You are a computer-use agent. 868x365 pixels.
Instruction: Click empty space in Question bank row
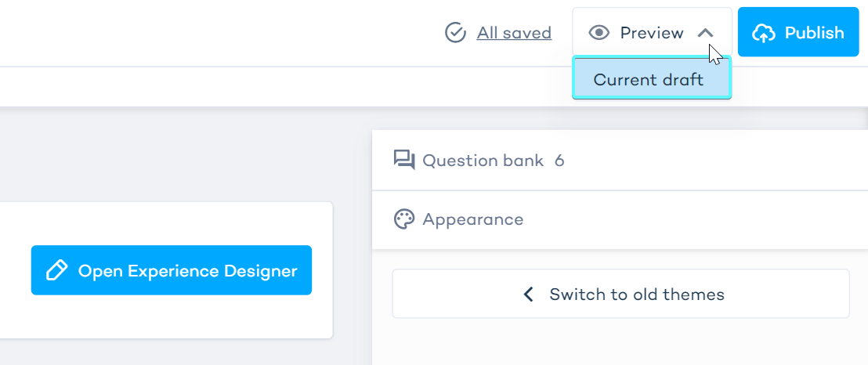click(x=721, y=161)
